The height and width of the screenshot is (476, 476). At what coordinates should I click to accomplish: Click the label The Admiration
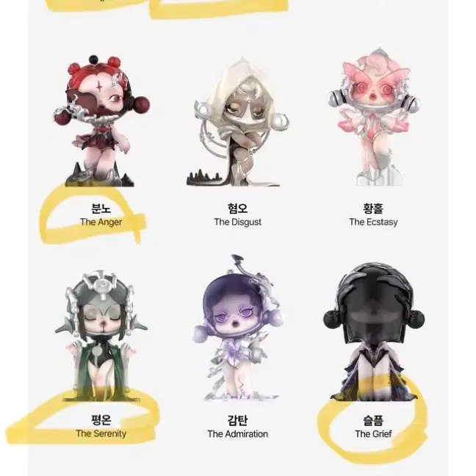(238, 434)
